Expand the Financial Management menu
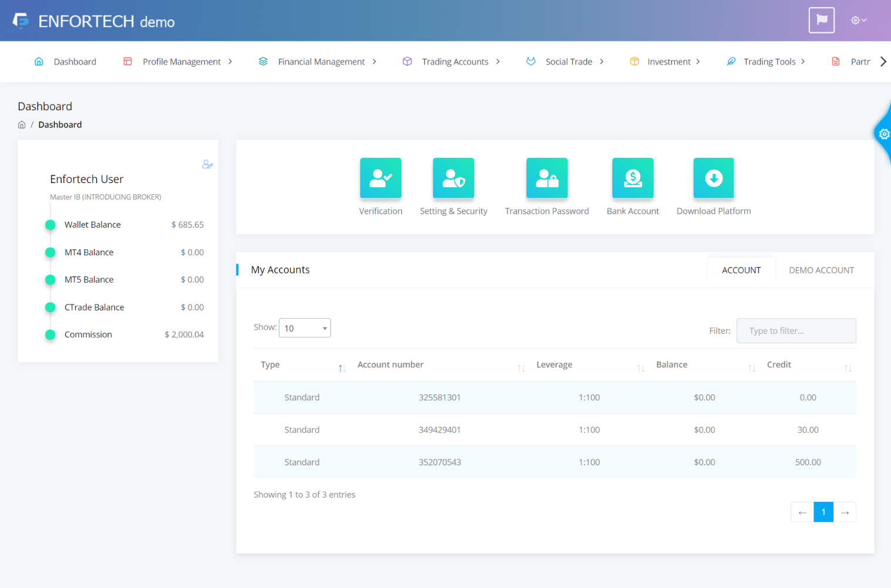The width and height of the screenshot is (891, 588). point(321,62)
